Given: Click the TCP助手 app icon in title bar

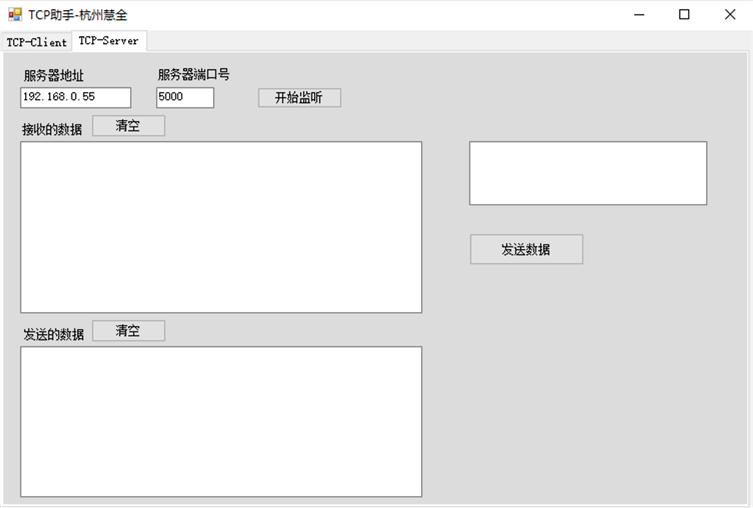Looking at the screenshot, I should tap(14, 15).
